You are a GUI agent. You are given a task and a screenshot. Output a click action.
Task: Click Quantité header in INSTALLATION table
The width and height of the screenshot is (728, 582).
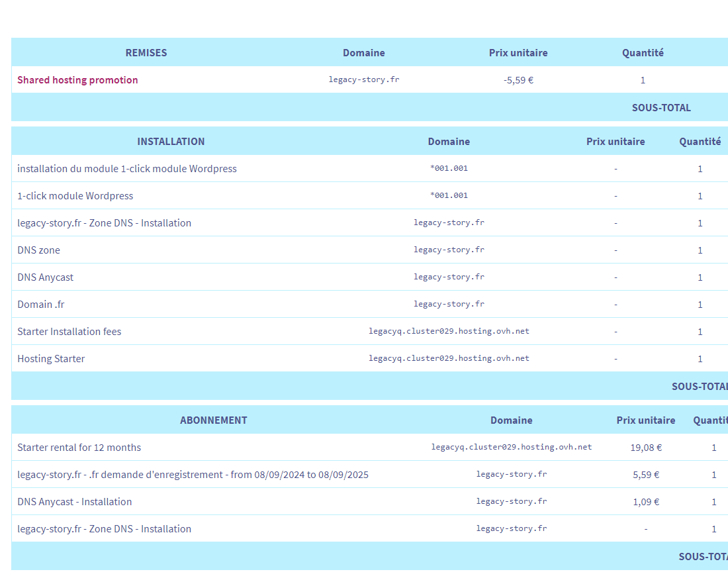click(700, 142)
